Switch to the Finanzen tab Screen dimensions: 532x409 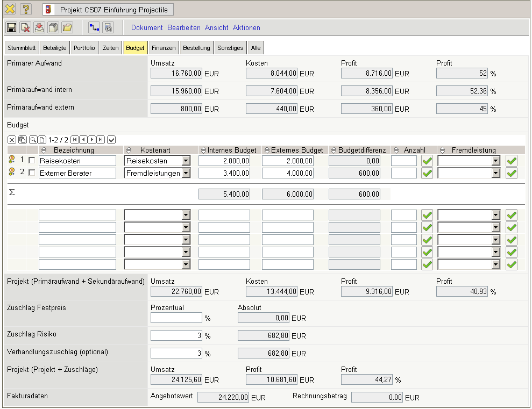(x=164, y=48)
